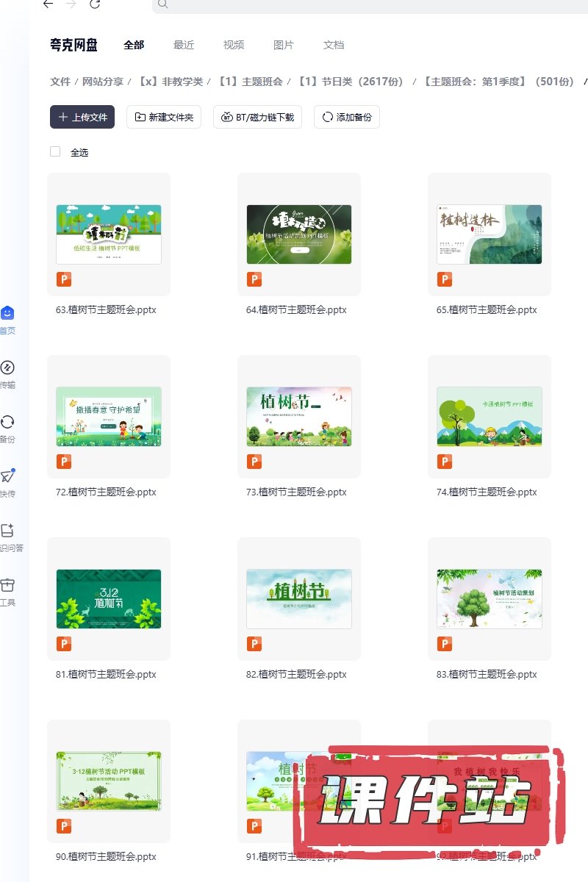Open the 传输 transfer sidebar icon
This screenshot has width=588, height=882.
click(7, 368)
